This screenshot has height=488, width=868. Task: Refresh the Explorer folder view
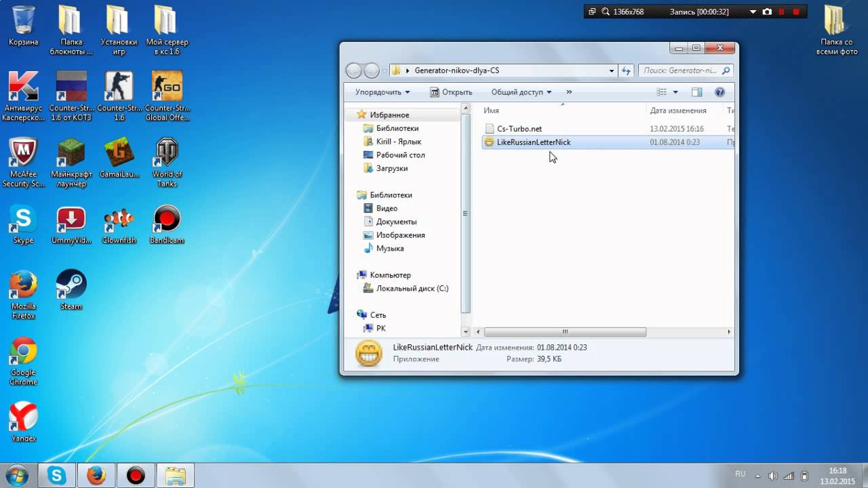point(626,70)
